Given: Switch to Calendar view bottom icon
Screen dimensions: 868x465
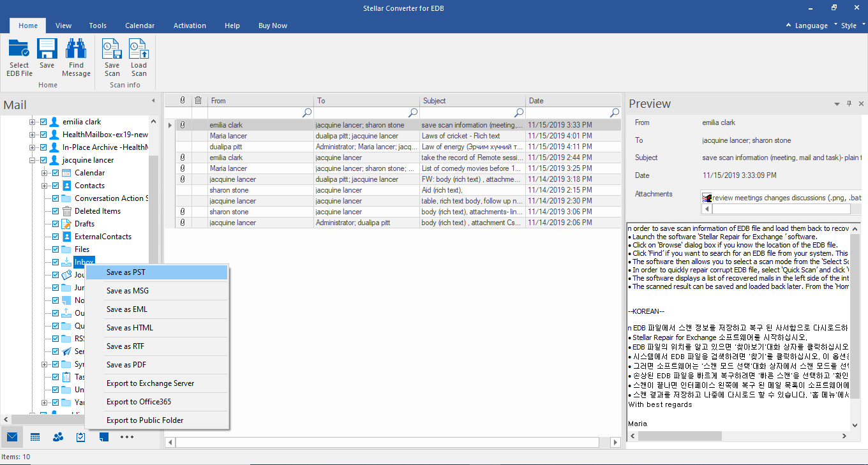Looking at the screenshot, I should [x=35, y=437].
